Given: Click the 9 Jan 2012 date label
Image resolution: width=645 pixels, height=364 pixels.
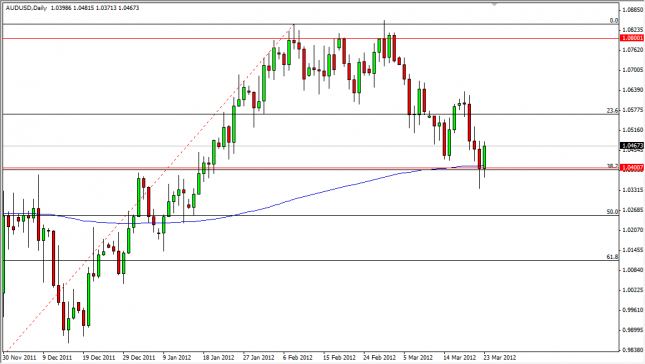Looking at the screenshot, I should 177,357.
